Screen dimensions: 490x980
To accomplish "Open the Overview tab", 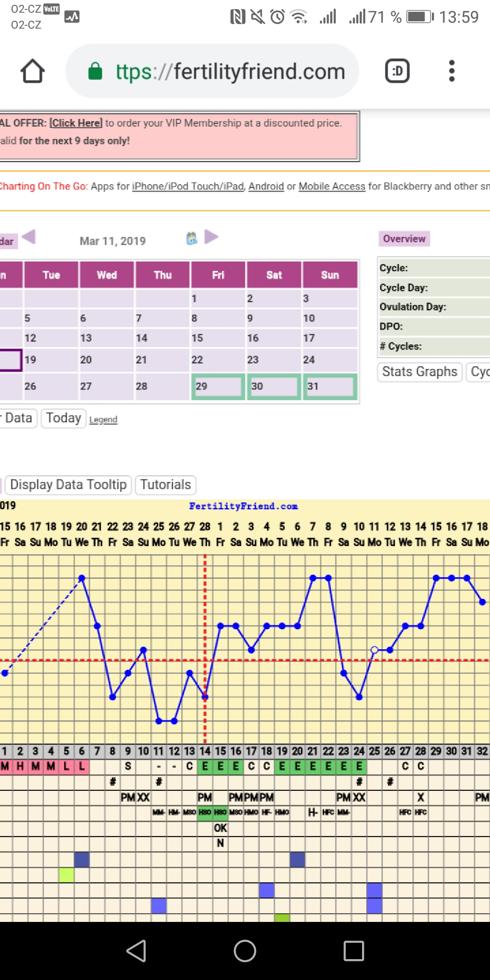I will click(404, 239).
